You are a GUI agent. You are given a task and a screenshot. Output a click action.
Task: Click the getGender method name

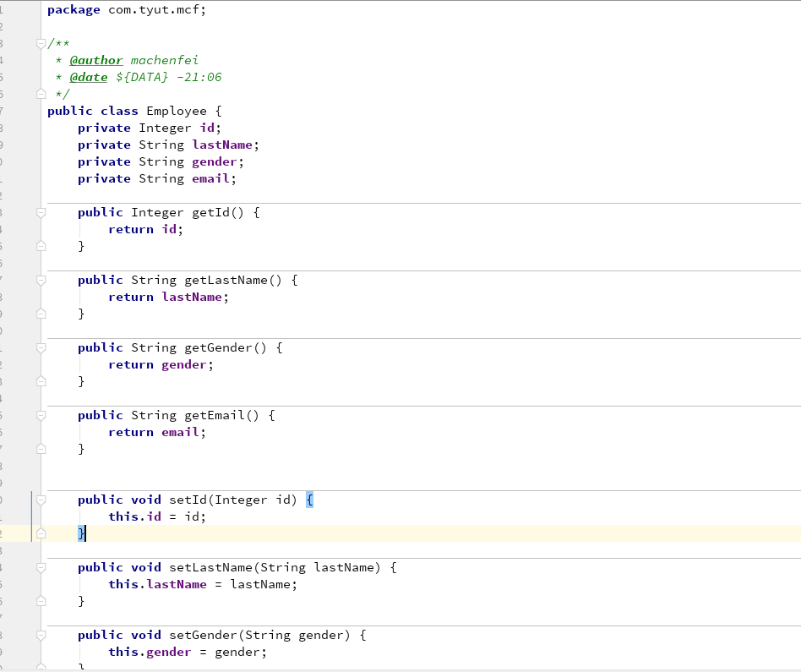point(218,348)
